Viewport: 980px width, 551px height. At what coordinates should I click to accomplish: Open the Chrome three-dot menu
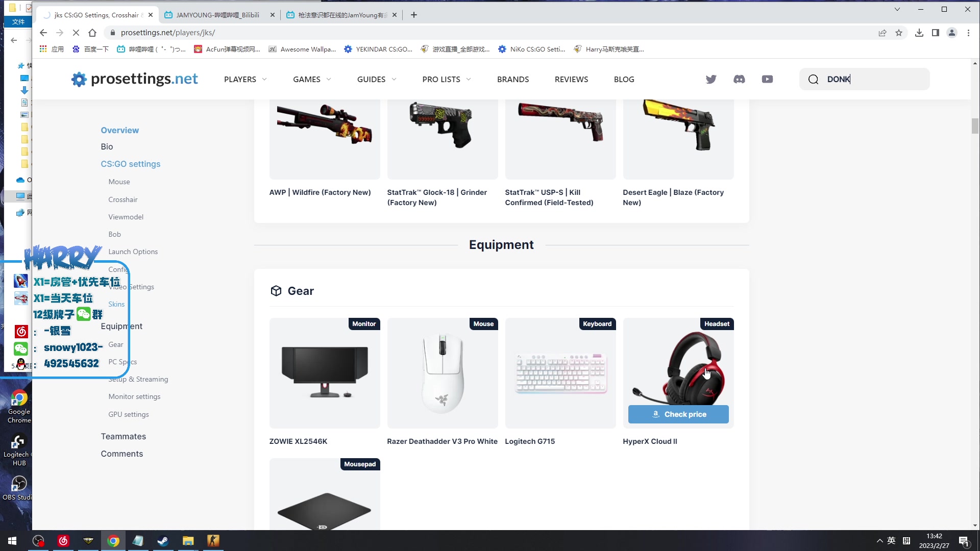point(968,33)
